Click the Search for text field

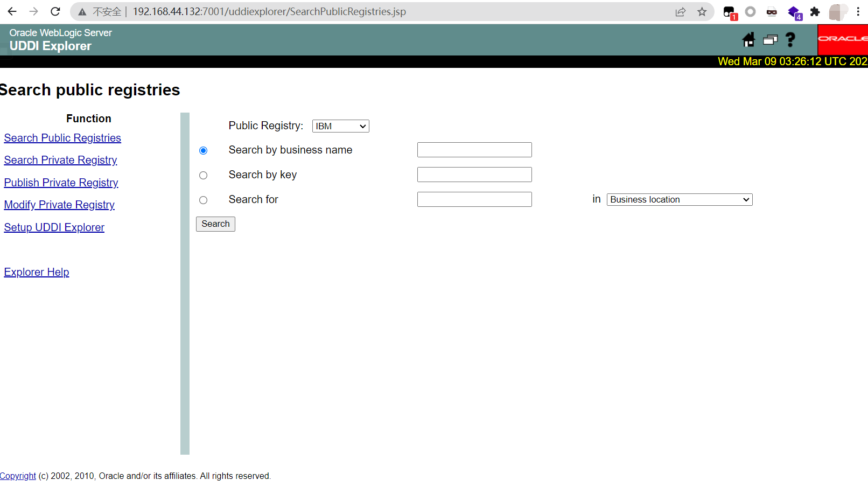click(x=474, y=199)
